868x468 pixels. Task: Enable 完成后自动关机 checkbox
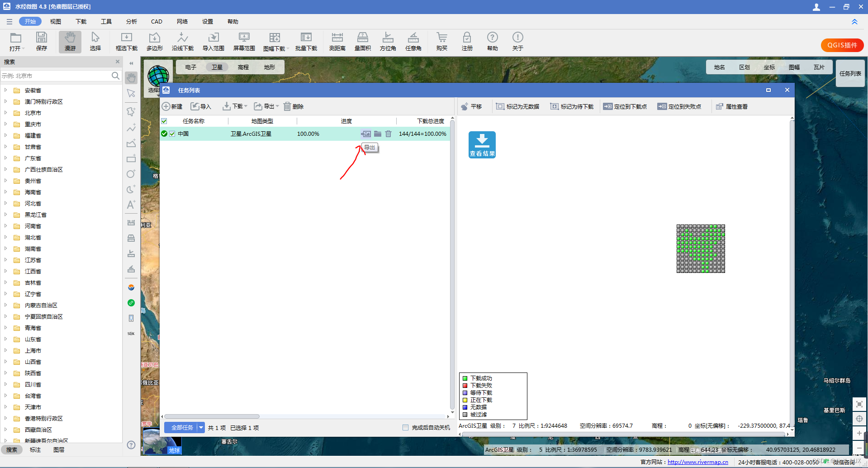coord(405,427)
